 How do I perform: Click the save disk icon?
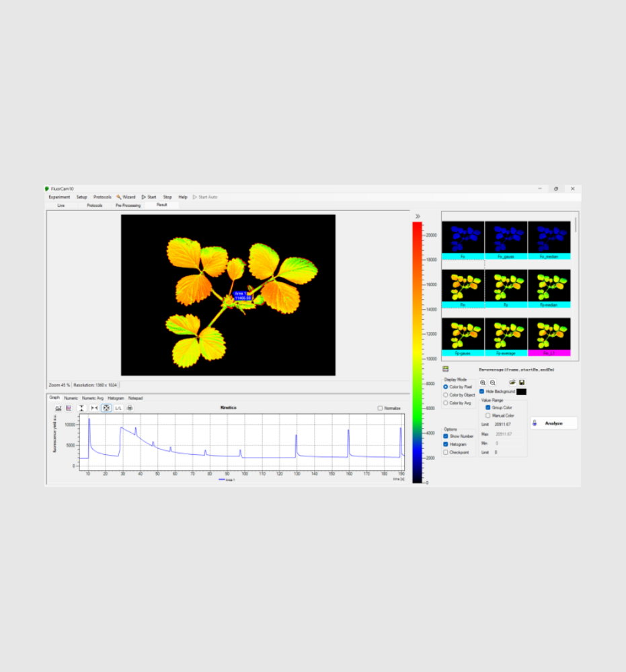click(x=522, y=382)
